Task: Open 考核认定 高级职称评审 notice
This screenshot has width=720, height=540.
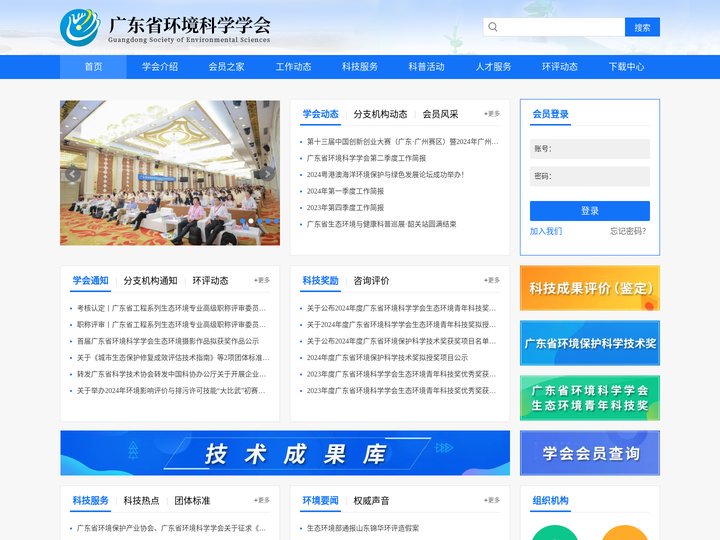Action: click(171, 308)
